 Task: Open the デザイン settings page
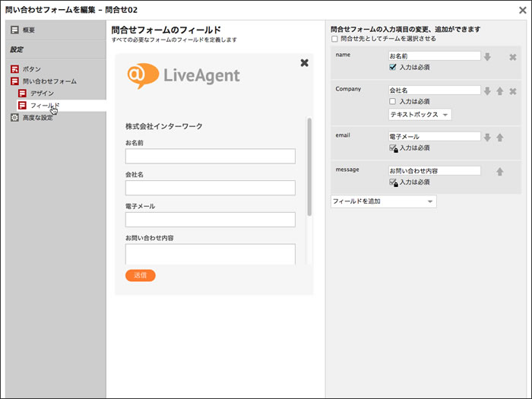point(42,93)
